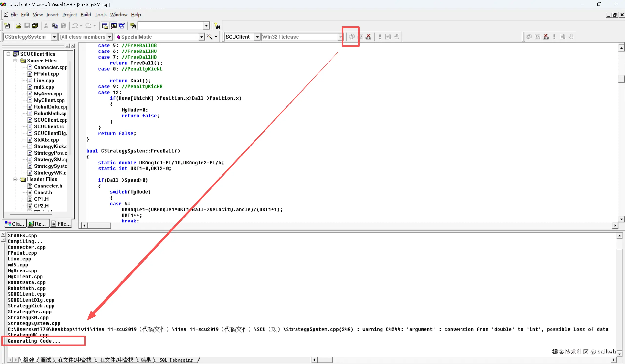625x364 pixels.
Task: Open StrategyPos.cpp in the file tree
Action: (x=50, y=153)
